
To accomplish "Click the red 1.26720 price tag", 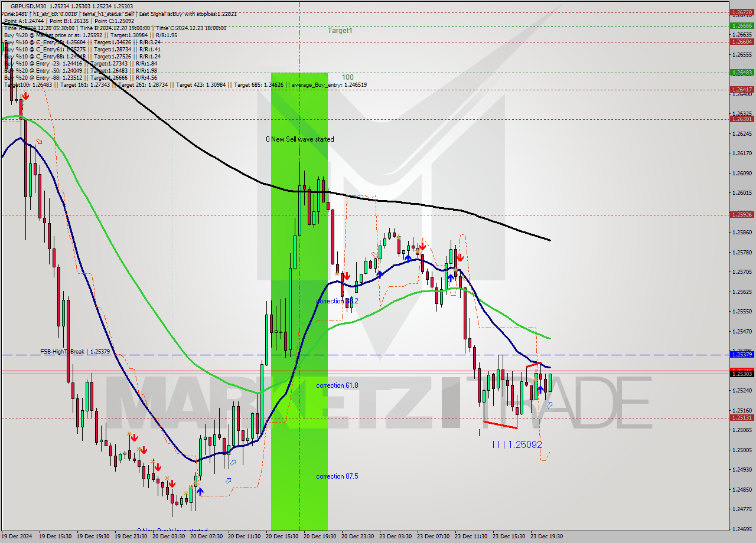I will [742, 12].
